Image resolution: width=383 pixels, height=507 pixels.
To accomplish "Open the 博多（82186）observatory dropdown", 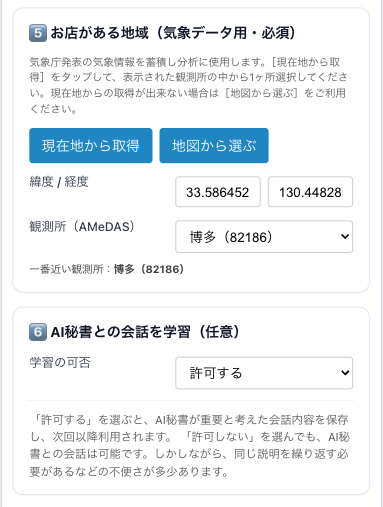I will (x=264, y=237).
